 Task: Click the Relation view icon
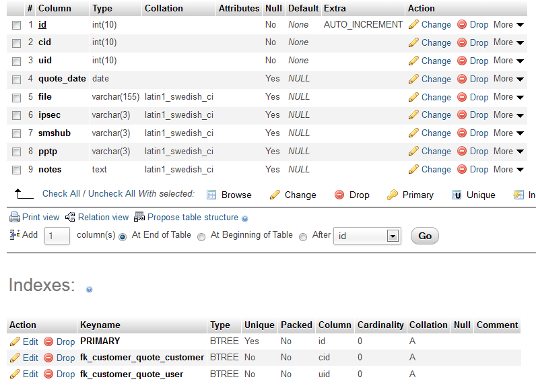click(x=70, y=217)
